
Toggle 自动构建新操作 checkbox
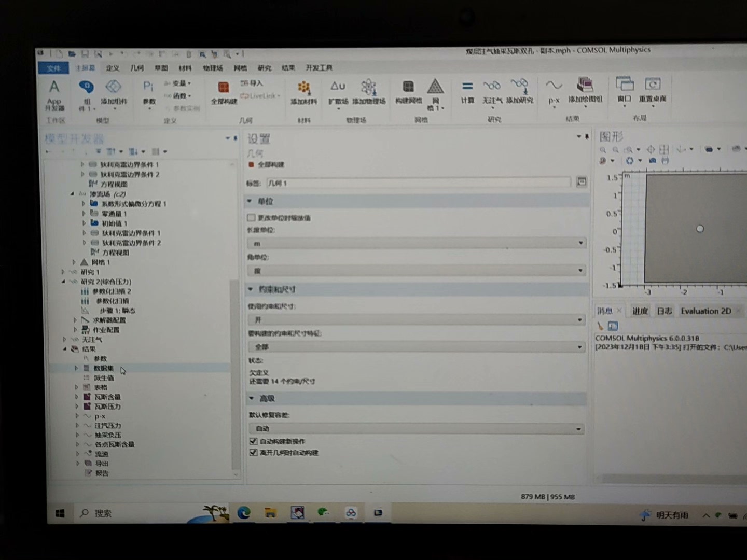pyautogui.click(x=253, y=441)
